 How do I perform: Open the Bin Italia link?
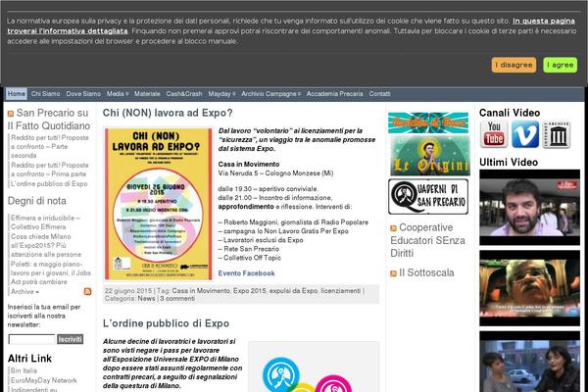point(24,370)
